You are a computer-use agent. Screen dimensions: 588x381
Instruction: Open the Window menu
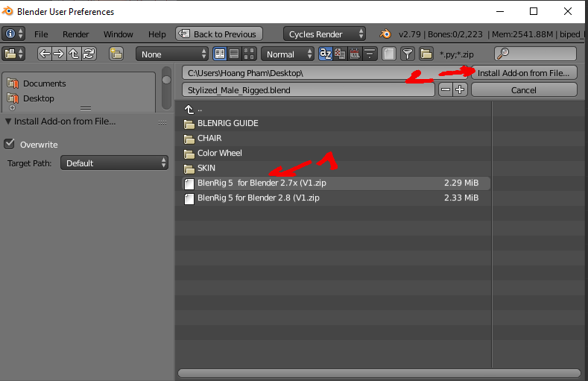118,34
